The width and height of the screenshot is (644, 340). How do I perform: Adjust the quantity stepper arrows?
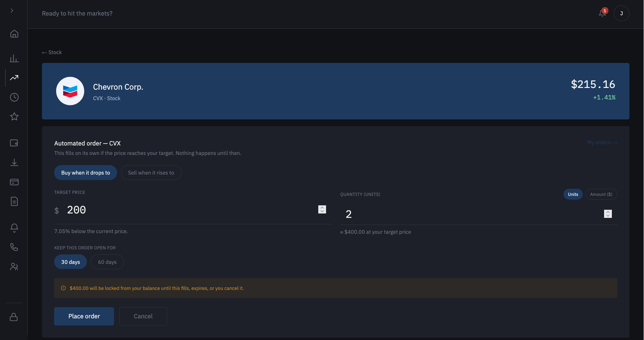coord(608,214)
